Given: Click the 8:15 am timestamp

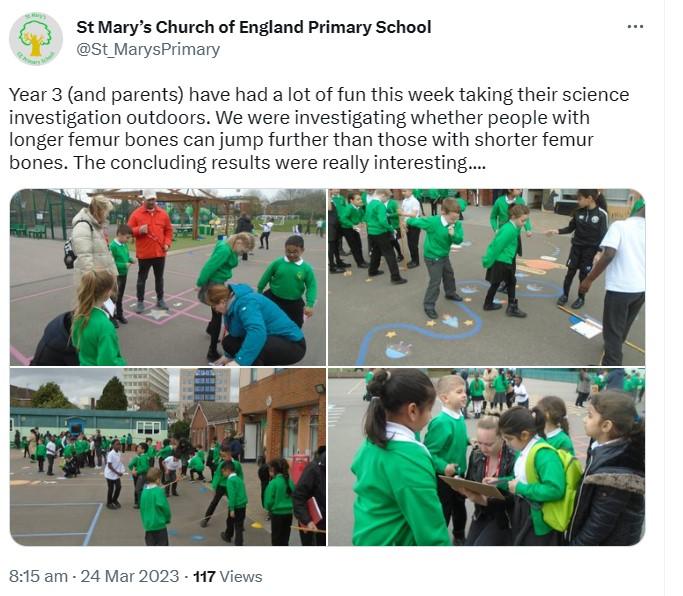Looking at the screenshot, I should pyautogui.click(x=38, y=576).
